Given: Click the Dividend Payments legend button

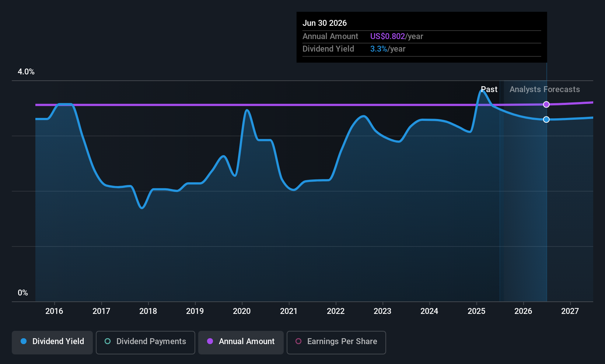Looking at the screenshot, I should pyautogui.click(x=145, y=342).
